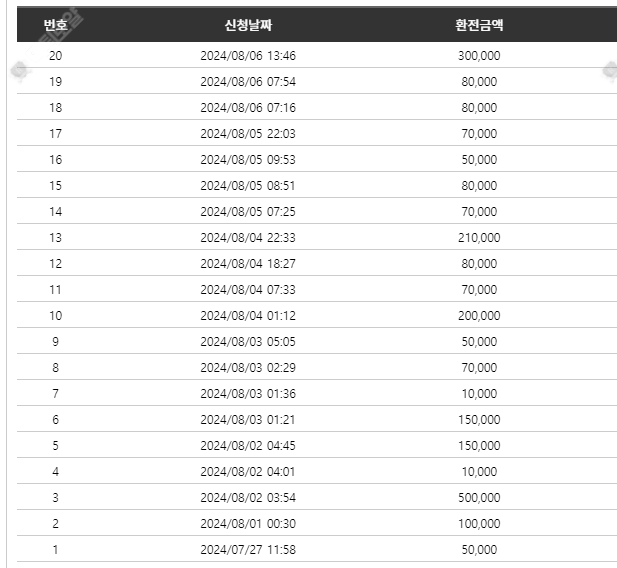Select row number 20
This screenshot has width=617, height=568.
click(x=55, y=55)
